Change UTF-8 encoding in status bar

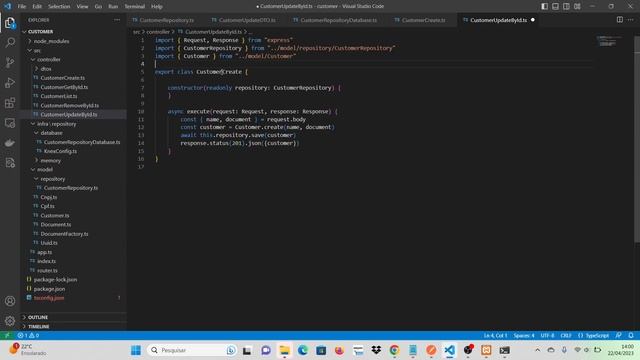547,336
